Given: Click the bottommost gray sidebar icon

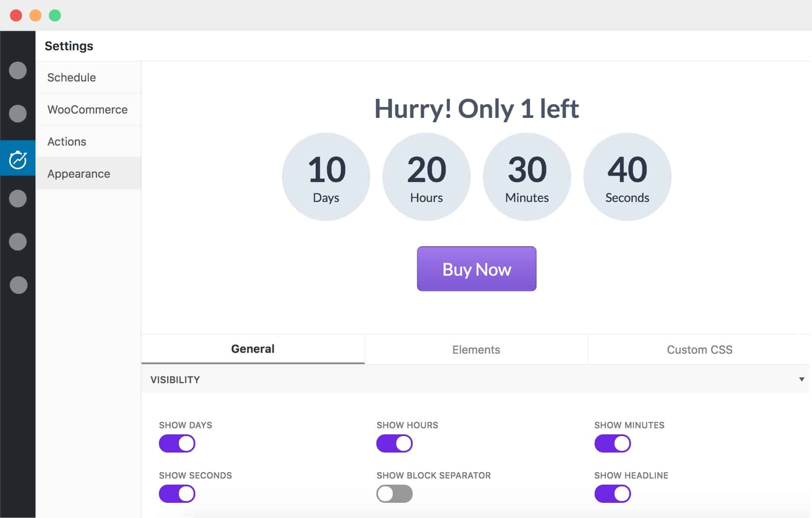Looking at the screenshot, I should (18, 285).
